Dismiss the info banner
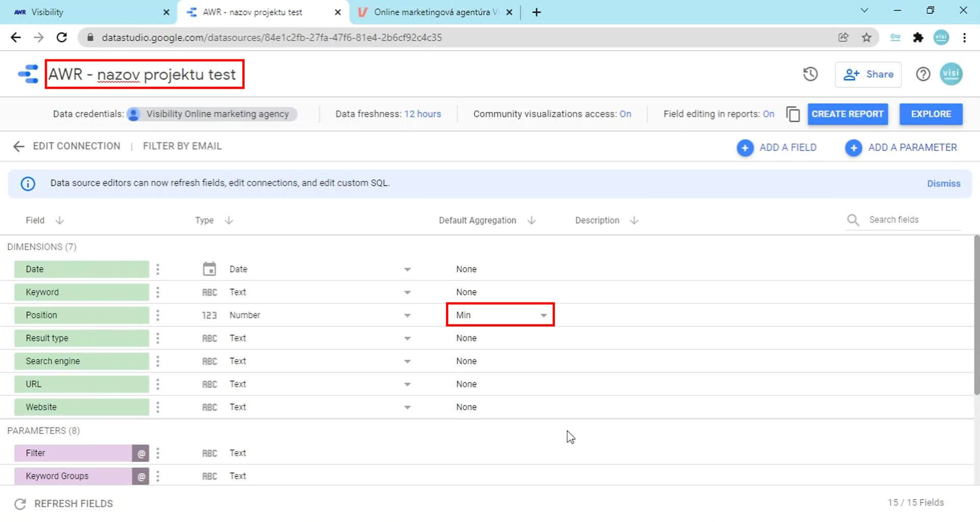The height and width of the screenshot is (522, 980). (x=943, y=183)
